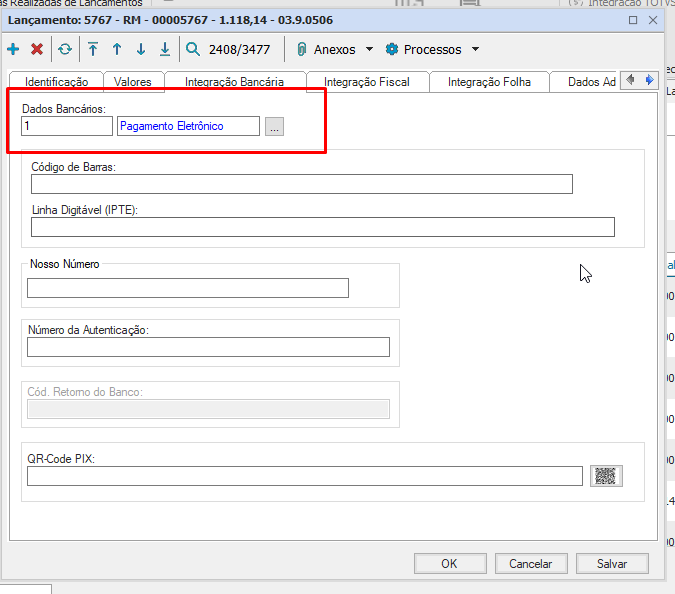Refresh the record with the circular arrows icon
The width and height of the screenshot is (675, 594).
coord(65,49)
